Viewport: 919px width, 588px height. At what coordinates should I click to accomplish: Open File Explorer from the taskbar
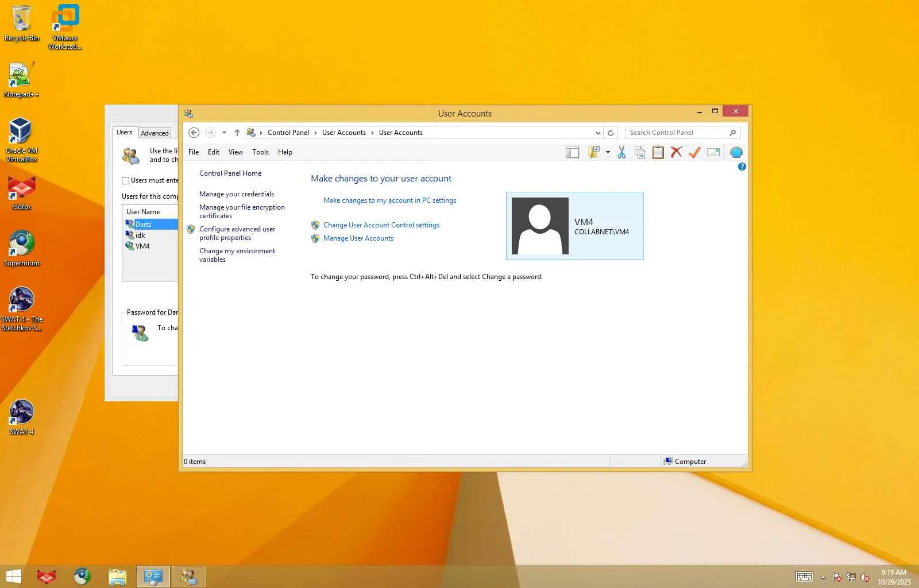pyautogui.click(x=117, y=577)
